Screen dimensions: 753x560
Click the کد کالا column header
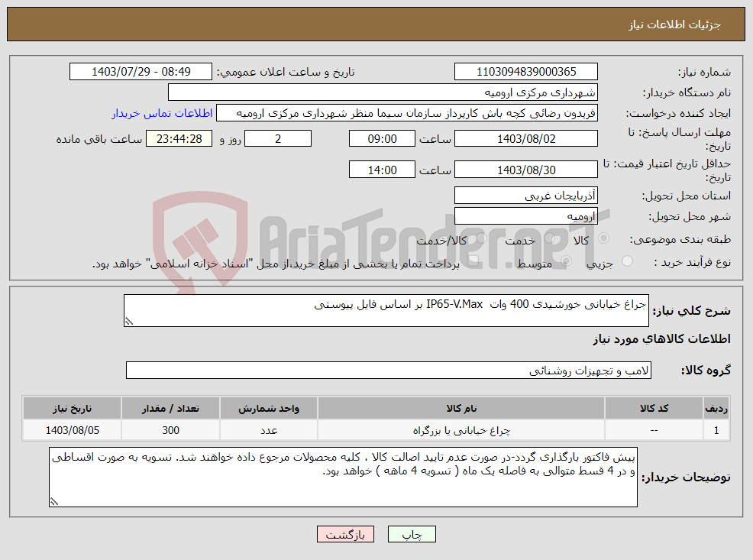point(654,408)
